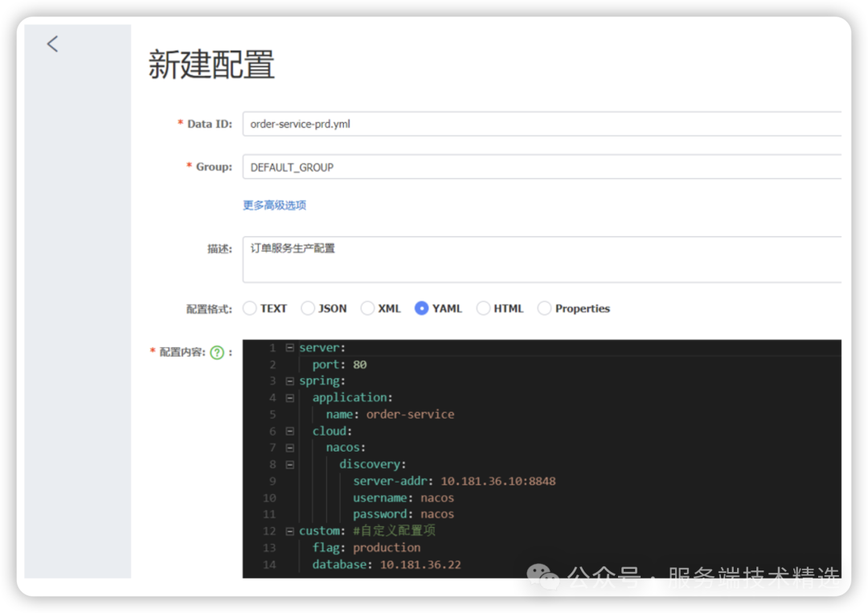Pick the HTML format radio button
This screenshot has width=868, height=613.
(483, 309)
